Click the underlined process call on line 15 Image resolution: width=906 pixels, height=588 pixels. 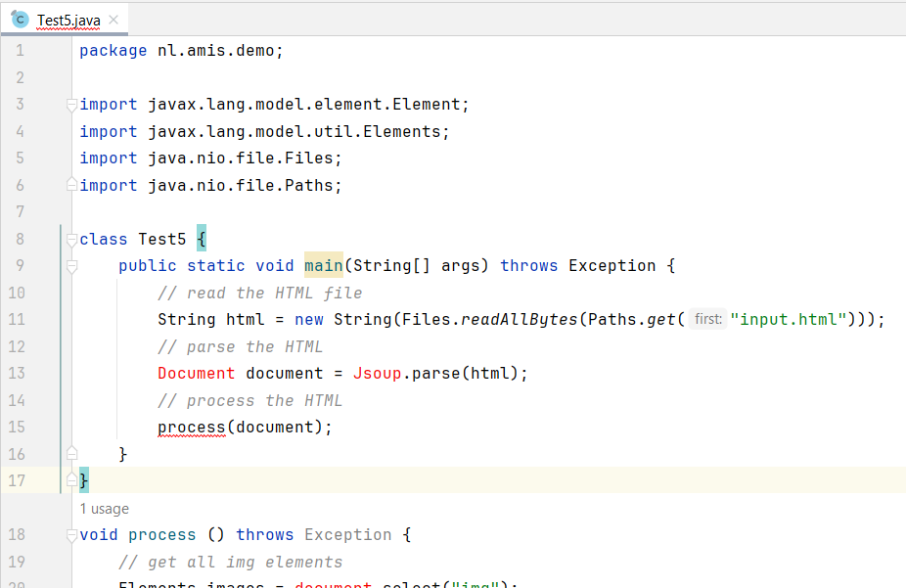[191, 427]
